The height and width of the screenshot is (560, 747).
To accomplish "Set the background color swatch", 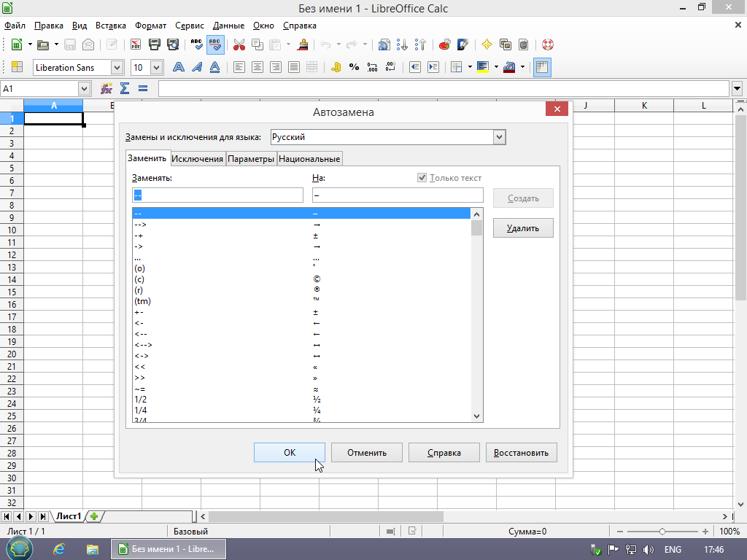I will [483, 67].
